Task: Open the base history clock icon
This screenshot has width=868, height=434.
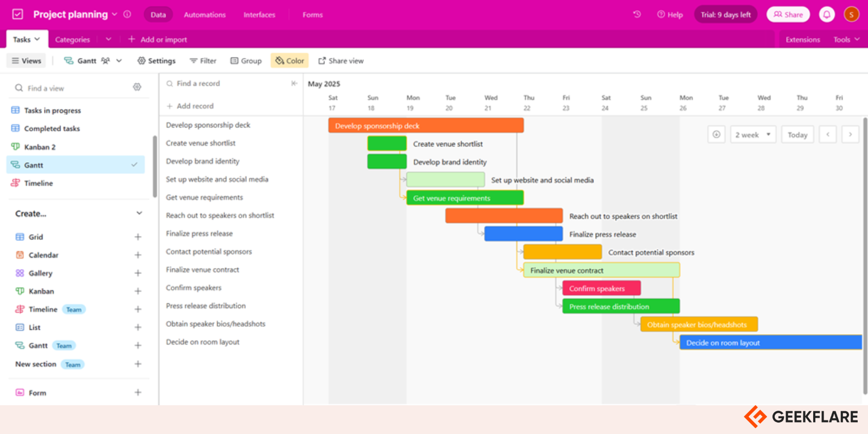Action: [x=637, y=14]
